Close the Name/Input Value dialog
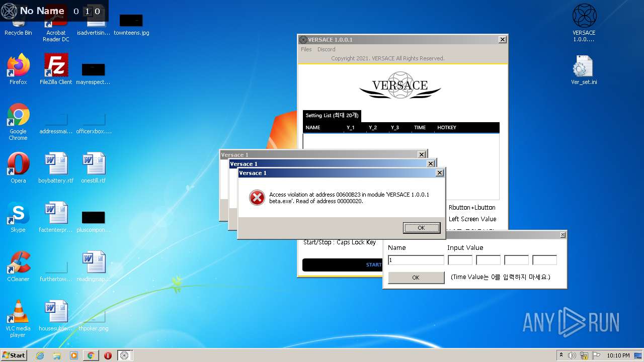Screen dimensions: 644x362 (x=562, y=235)
